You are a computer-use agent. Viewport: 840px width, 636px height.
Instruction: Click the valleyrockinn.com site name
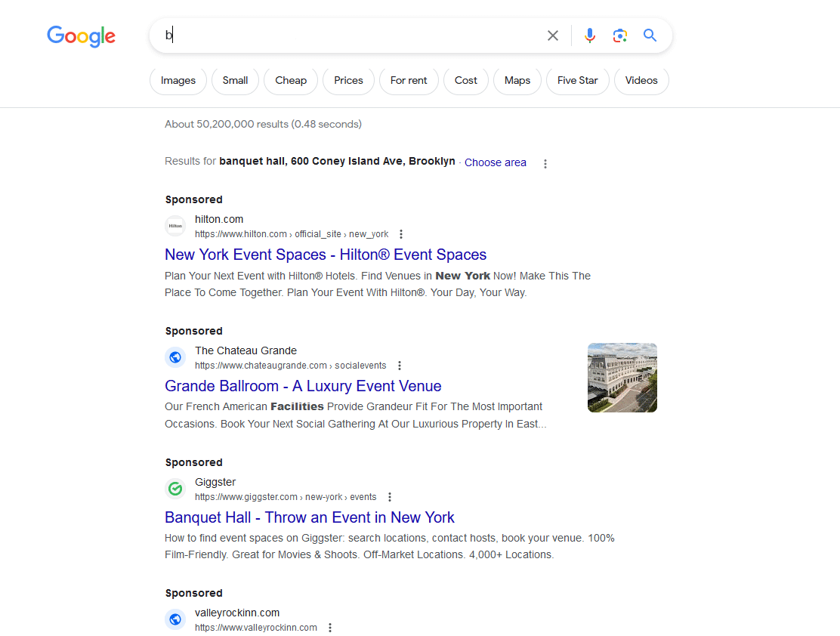pyautogui.click(x=237, y=613)
